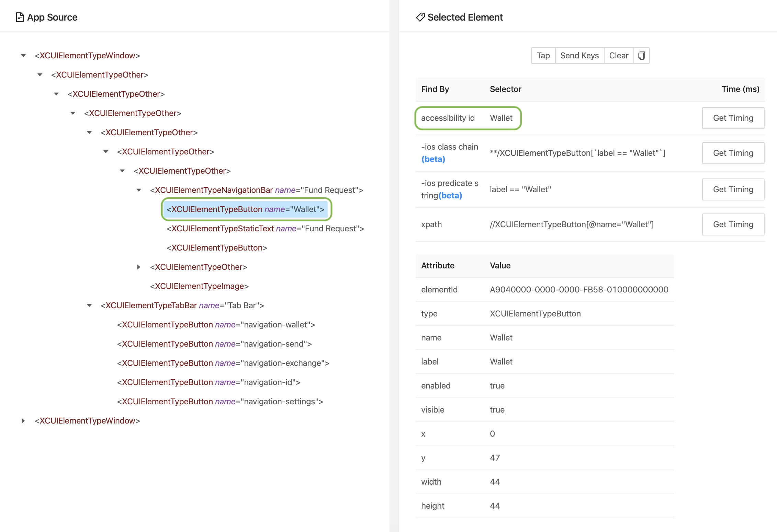The height and width of the screenshot is (532, 777).
Task: Select the navigation-wallet button node
Action: (x=216, y=325)
